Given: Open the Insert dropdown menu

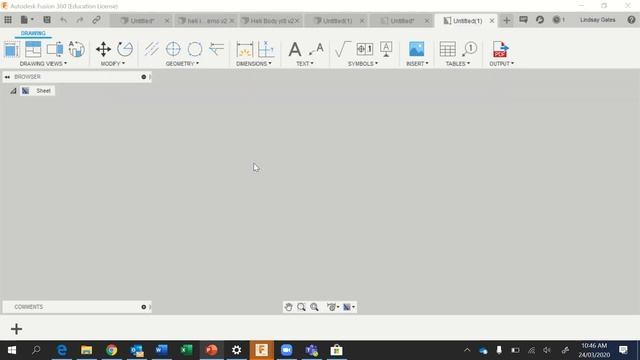Looking at the screenshot, I should click(417, 64).
